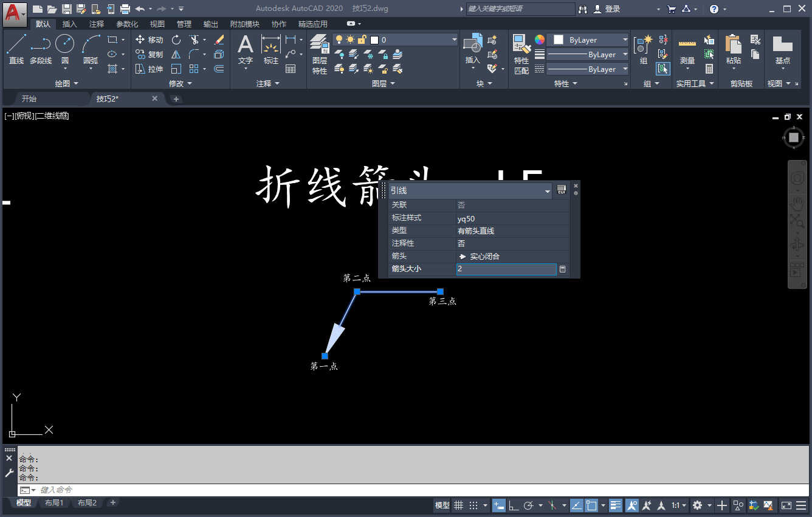Screen dimensions: 812x517
Task: Click the object color wheel swatch
Action: pos(540,40)
